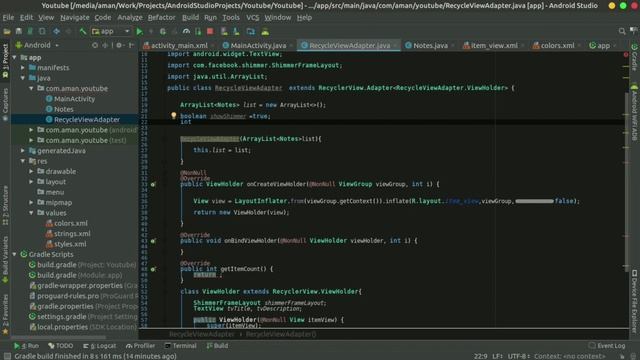
Task: Click override gutter icon beside onBindViewHolder
Action: pyautogui.click(x=153, y=241)
